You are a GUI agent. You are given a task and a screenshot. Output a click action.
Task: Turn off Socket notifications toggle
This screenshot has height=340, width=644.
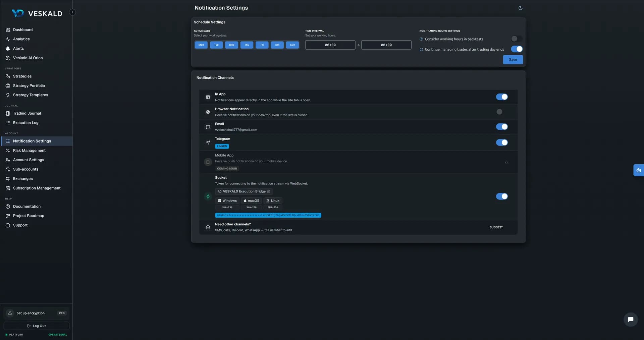pyautogui.click(x=502, y=196)
